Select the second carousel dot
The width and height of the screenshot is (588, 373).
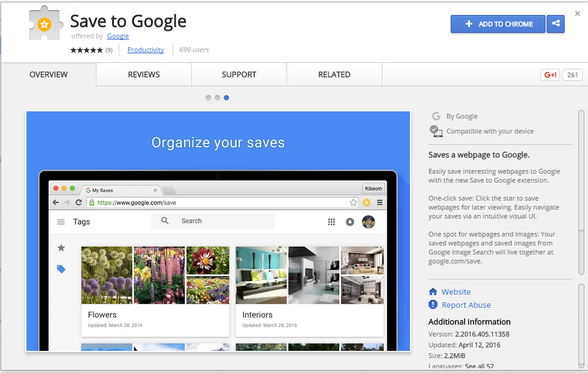(217, 98)
